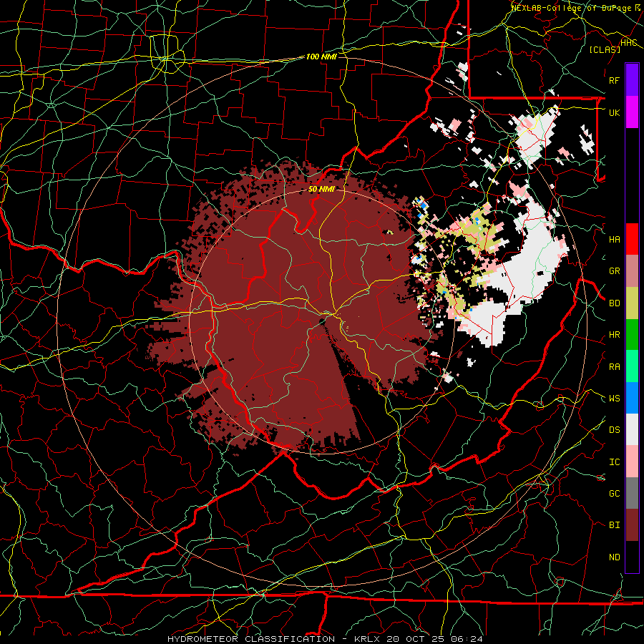The width and height of the screenshot is (644, 644).
Task: Click the IC light pink legend swatch
Action: pyautogui.click(x=632, y=462)
